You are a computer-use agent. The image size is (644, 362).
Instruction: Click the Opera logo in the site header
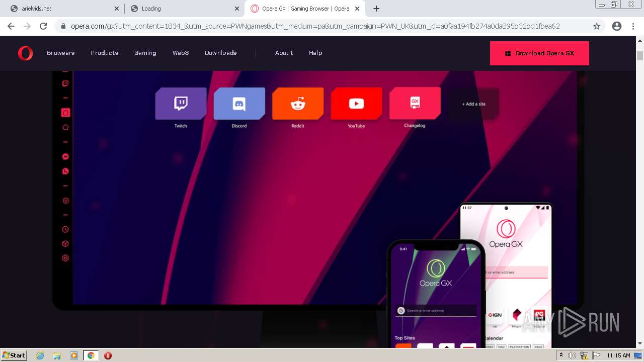25,53
